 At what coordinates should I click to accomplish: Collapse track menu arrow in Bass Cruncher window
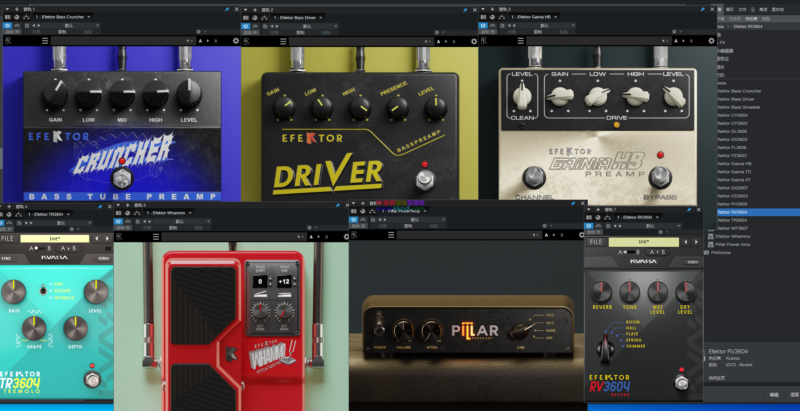5,9
